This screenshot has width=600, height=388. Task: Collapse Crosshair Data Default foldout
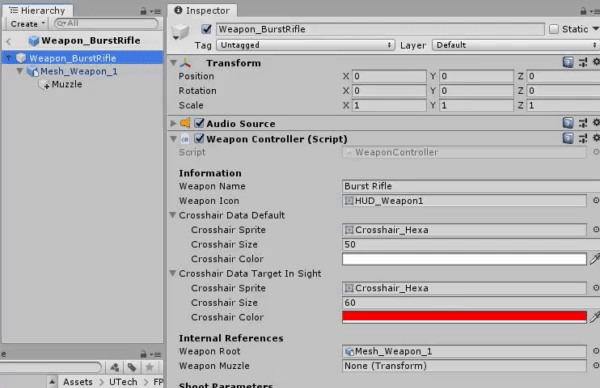(x=173, y=215)
